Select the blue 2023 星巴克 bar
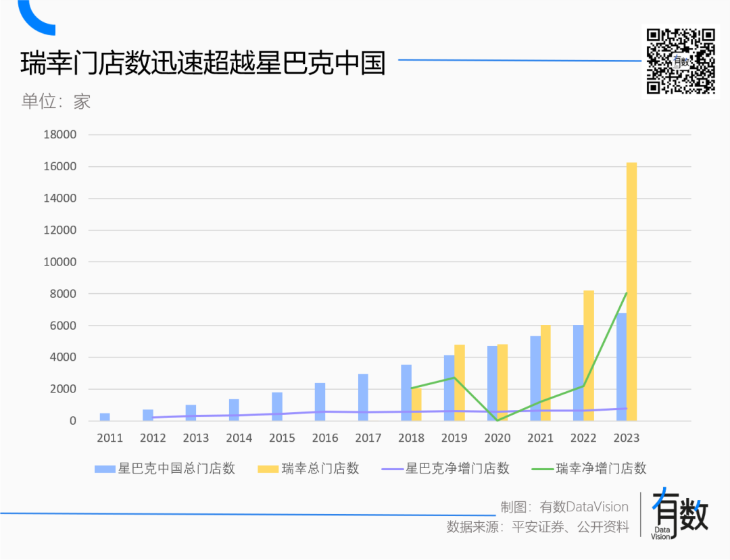The image size is (730, 560). coord(621,367)
